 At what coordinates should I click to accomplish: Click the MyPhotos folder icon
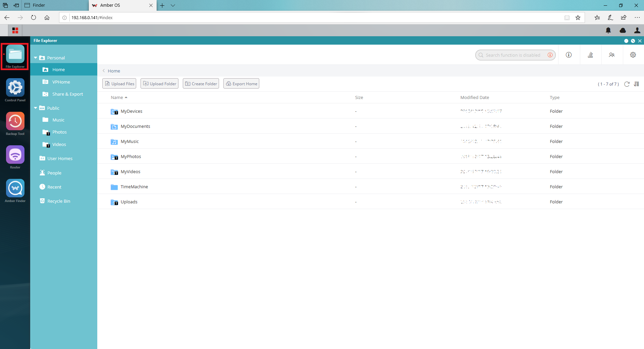pos(114,157)
